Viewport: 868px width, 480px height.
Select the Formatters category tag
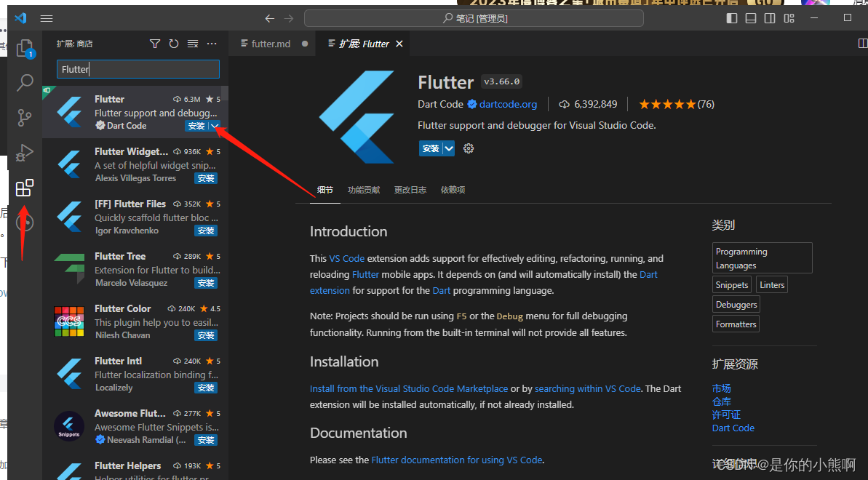736,324
